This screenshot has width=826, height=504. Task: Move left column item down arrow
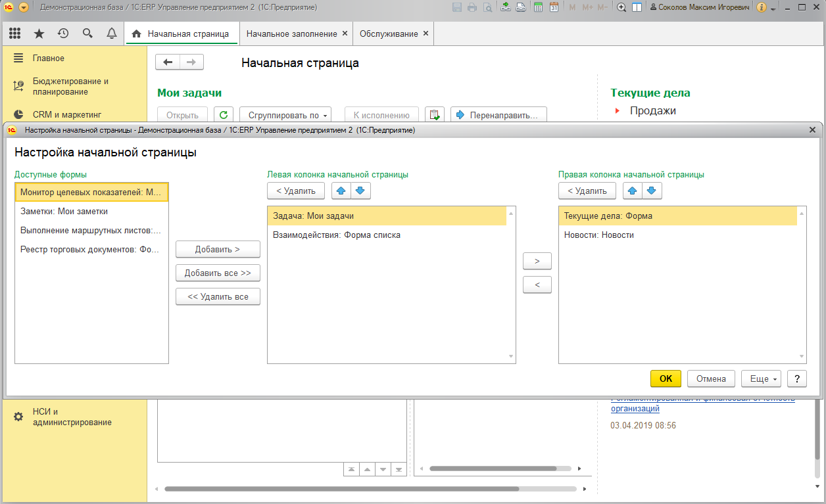point(361,191)
